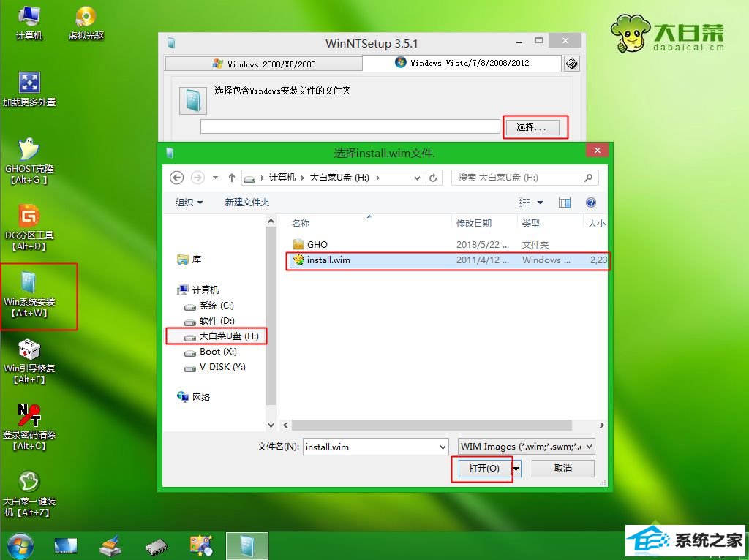Switch to Windows 2000/XP/2003 tab
Screen dimensions: 749x560
263,64
